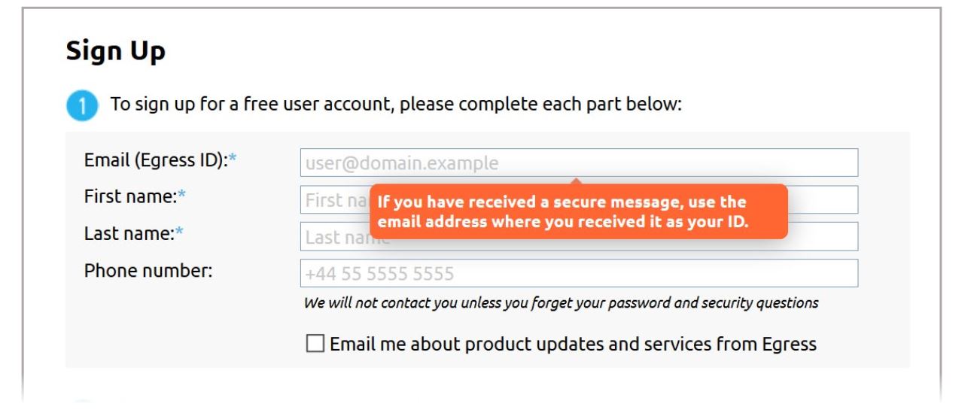Click the 'Sign Up' page heading
Viewport: 980px width, 419px height.
click(115, 52)
